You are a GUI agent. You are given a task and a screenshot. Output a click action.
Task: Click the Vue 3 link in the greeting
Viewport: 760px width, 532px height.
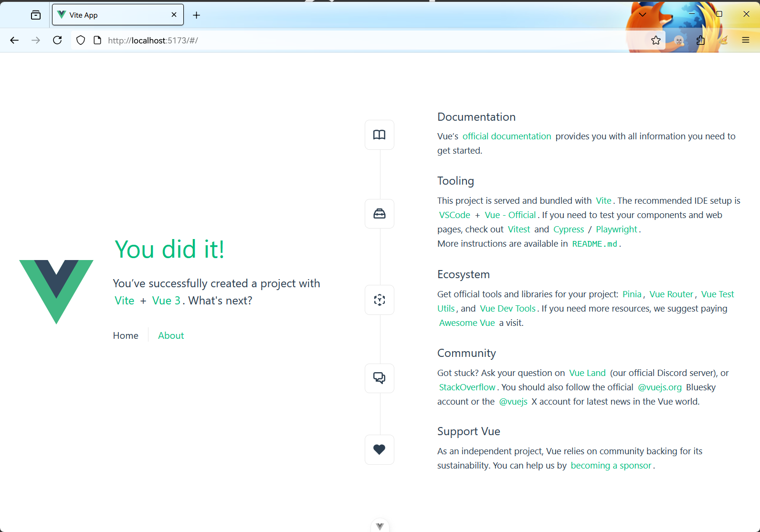[166, 301]
